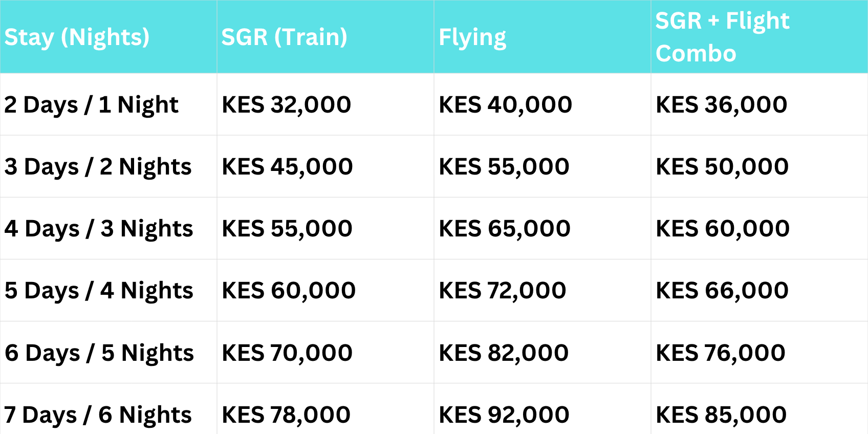
Task: Click the KES 40,000 flying price
Action: [505, 105]
